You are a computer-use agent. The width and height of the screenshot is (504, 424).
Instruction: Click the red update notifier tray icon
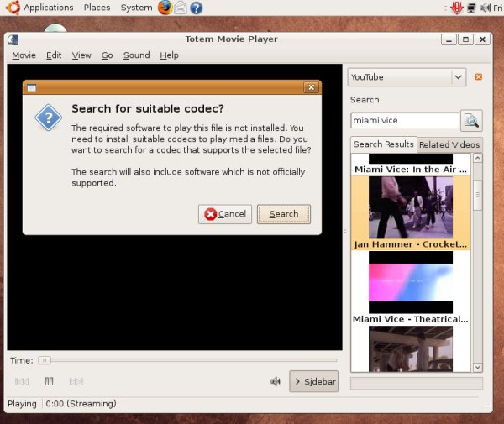[x=456, y=8]
